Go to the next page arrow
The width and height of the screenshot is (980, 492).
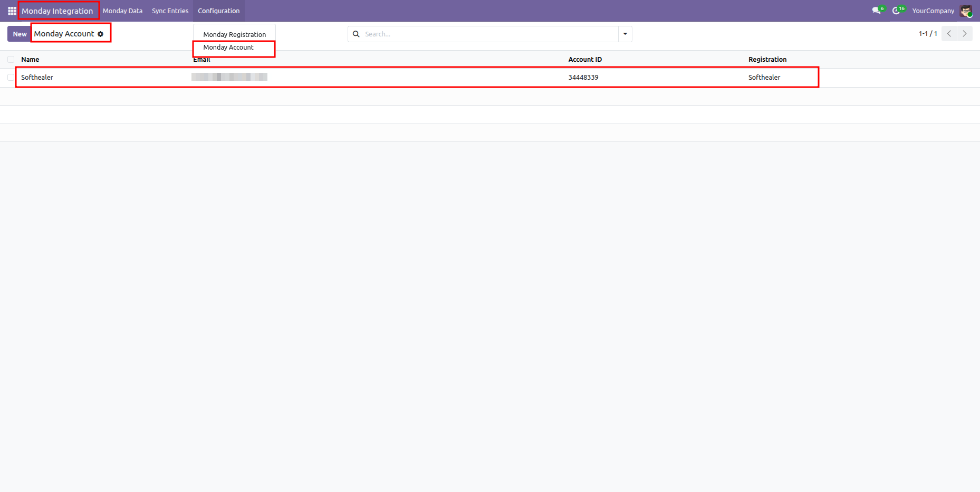point(965,33)
